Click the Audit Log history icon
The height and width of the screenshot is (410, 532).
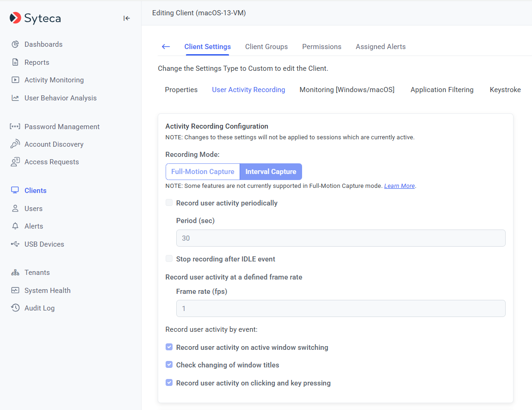15,308
